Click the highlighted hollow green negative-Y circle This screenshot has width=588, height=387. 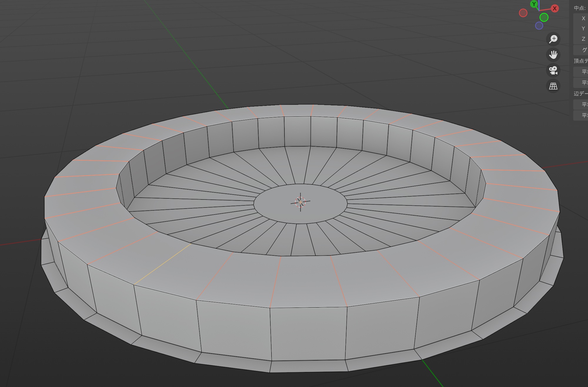(x=544, y=18)
